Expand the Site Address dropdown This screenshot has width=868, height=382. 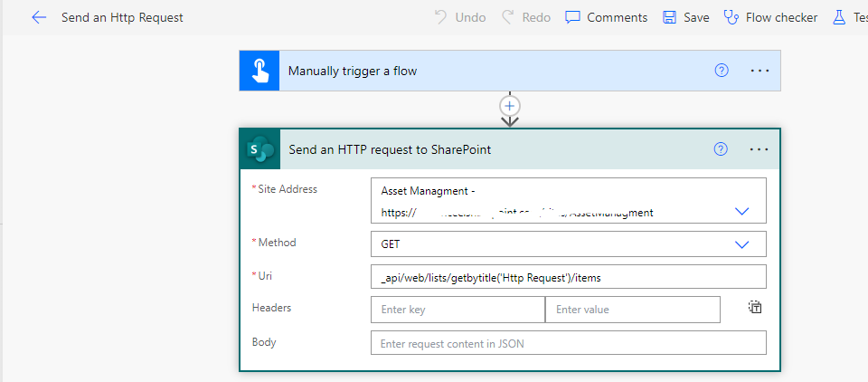(x=741, y=211)
